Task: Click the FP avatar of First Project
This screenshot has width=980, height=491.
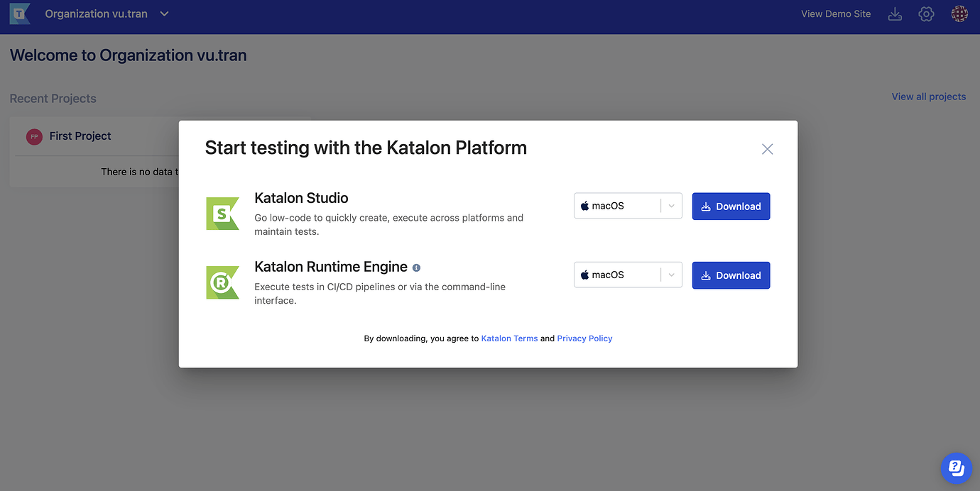Action: pos(33,136)
